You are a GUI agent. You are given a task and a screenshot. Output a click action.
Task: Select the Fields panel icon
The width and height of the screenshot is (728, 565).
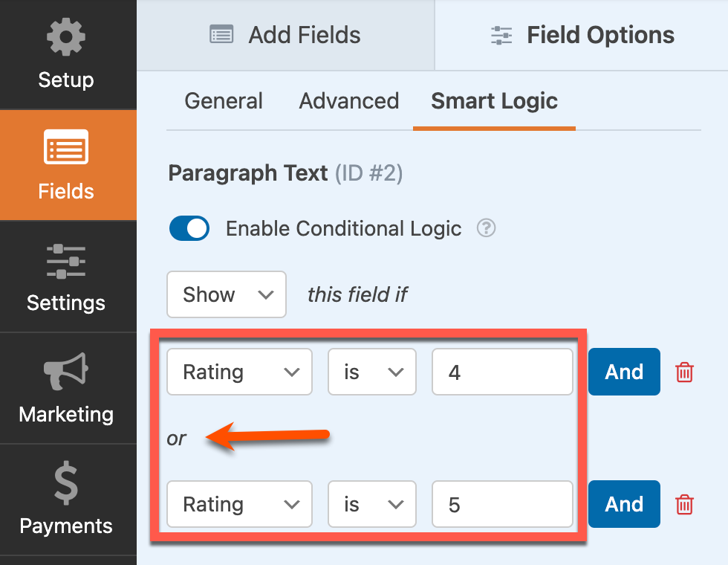tap(66, 149)
